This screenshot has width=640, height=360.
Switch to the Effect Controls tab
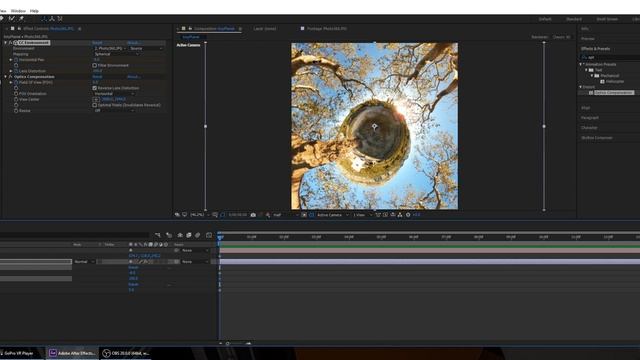point(48,29)
